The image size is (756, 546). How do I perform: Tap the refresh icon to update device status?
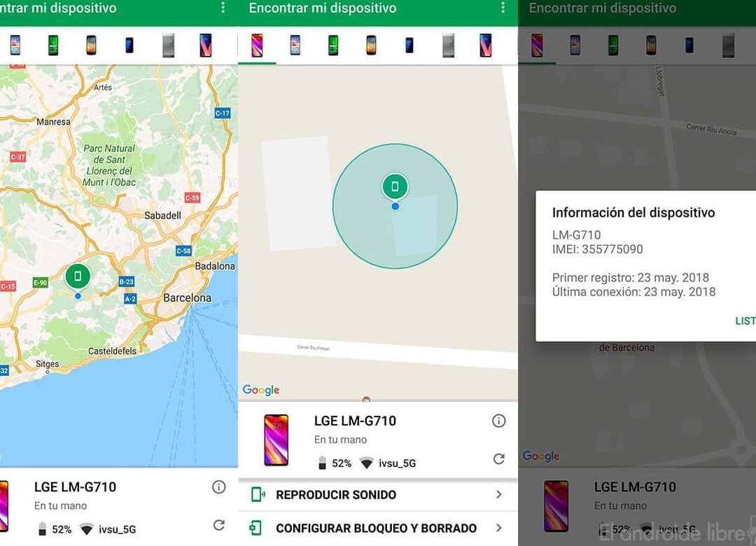click(x=499, y=459)
